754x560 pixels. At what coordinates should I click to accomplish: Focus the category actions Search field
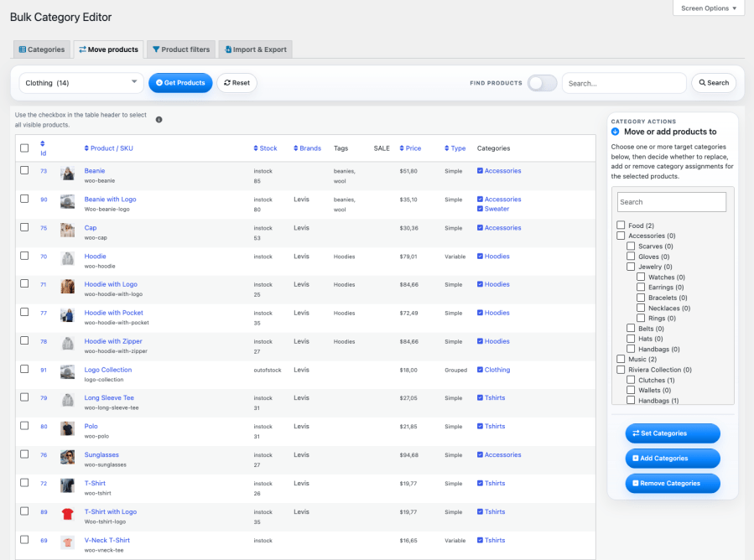tap(671, 202)
